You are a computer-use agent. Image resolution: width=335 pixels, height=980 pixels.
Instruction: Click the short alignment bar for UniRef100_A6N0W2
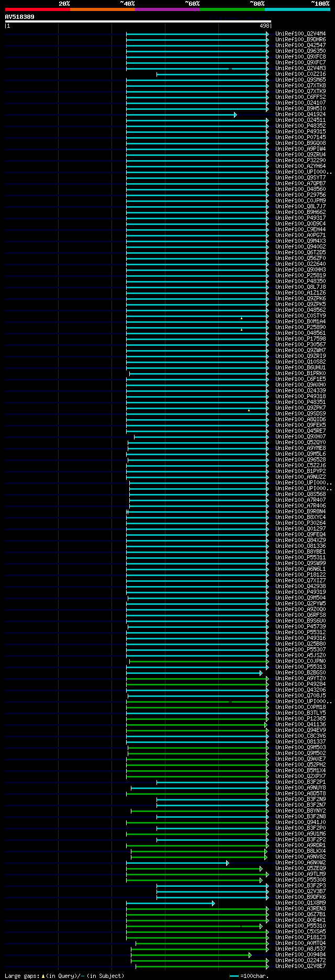tap(177, 863)
